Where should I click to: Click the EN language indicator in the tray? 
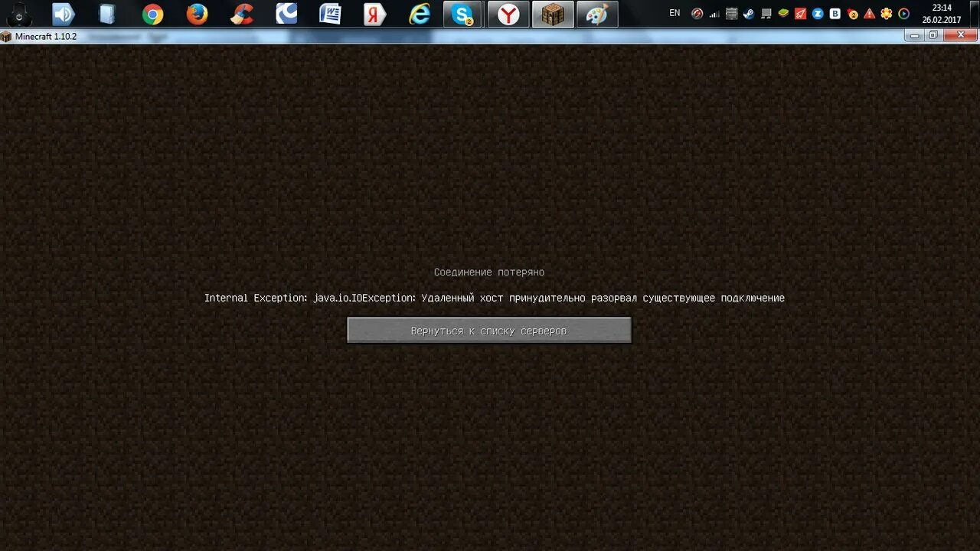(x=675, y=13)
